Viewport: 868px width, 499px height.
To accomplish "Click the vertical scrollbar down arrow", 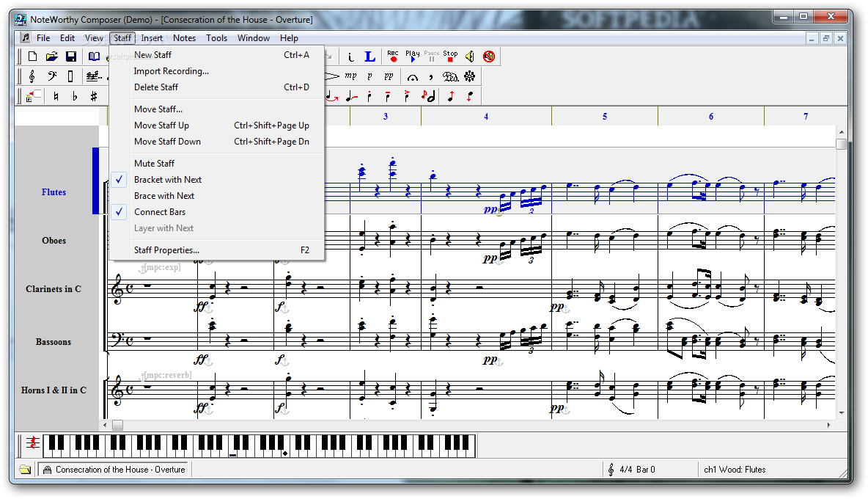I will [842, 413].
